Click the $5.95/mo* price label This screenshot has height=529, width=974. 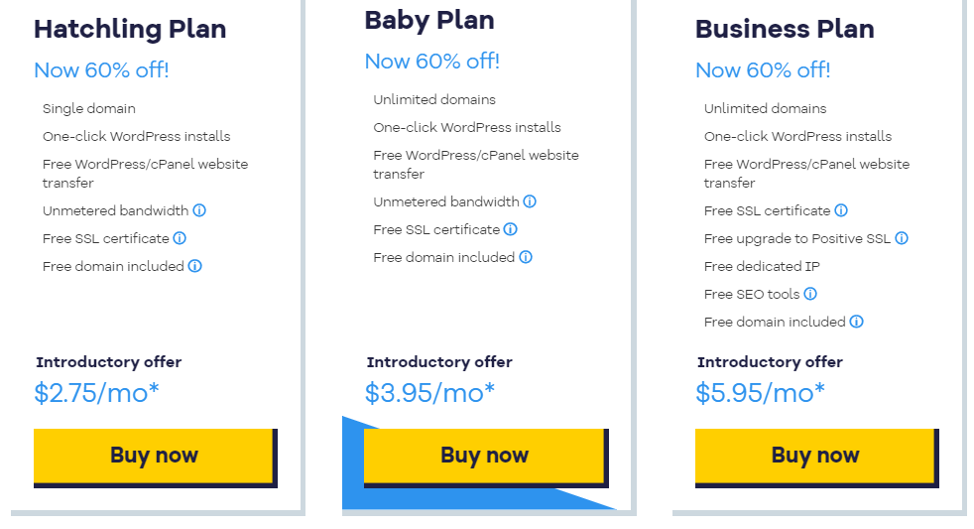(760, 393)
